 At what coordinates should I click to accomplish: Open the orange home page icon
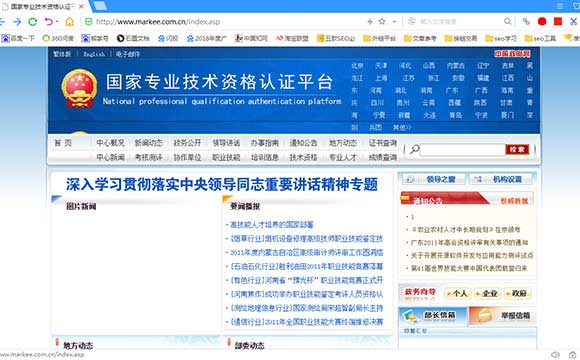[x=70, y=22]
